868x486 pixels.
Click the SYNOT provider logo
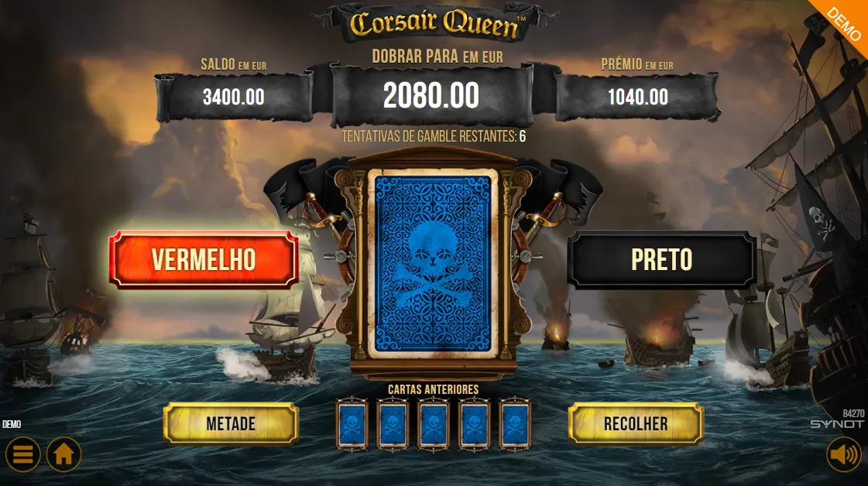(x=837, y=424)
